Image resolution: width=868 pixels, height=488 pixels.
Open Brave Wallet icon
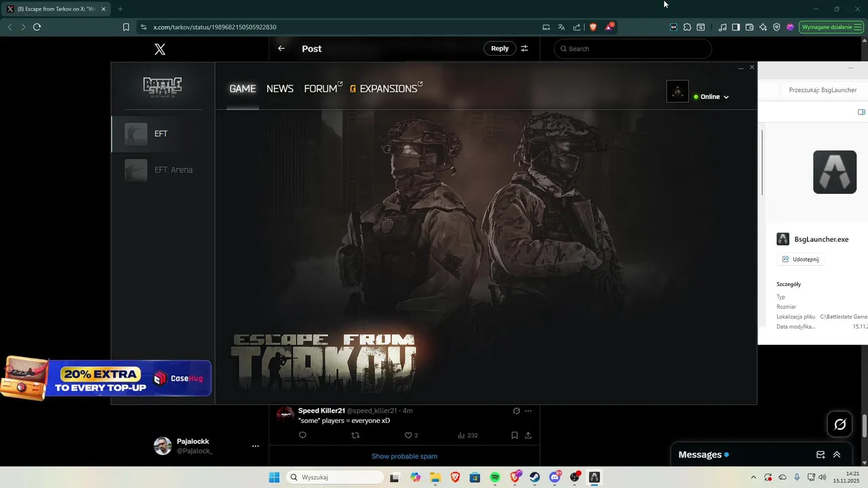pyautogui.click(x=749, y=27)
